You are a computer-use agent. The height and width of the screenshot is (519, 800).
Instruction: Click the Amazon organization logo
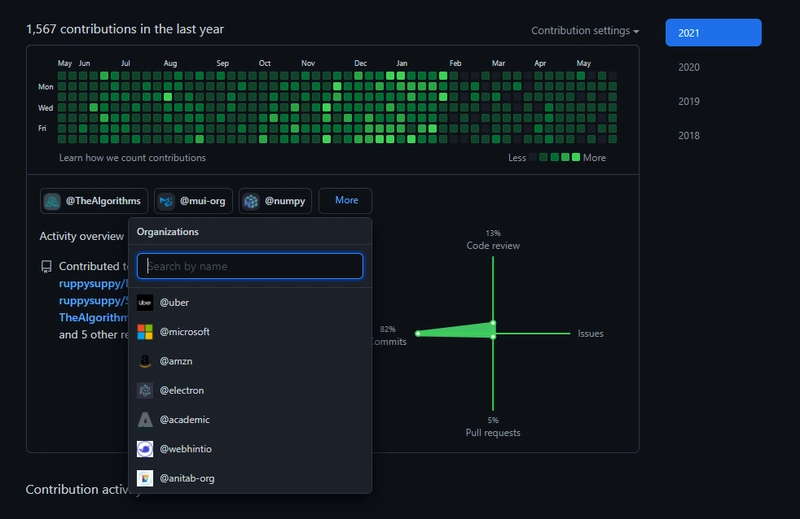pyautogui.click(x=145, y=361)
